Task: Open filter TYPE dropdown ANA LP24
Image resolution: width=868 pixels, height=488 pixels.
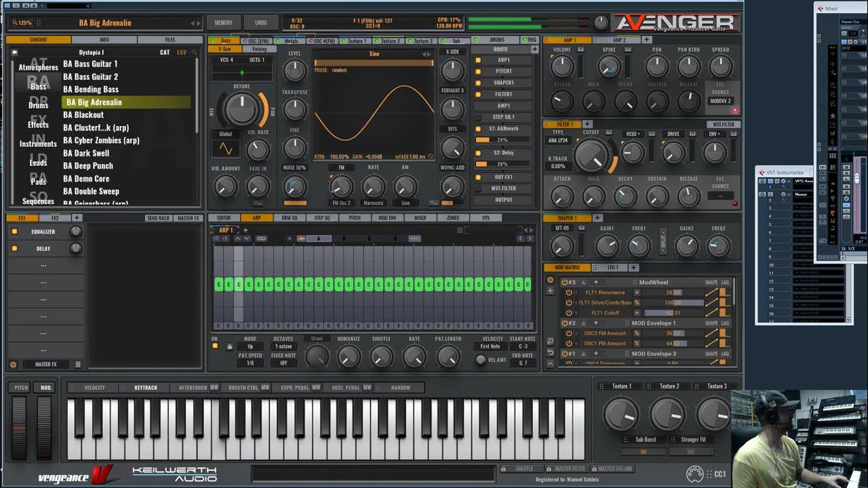Action: [x=558, y=141]
